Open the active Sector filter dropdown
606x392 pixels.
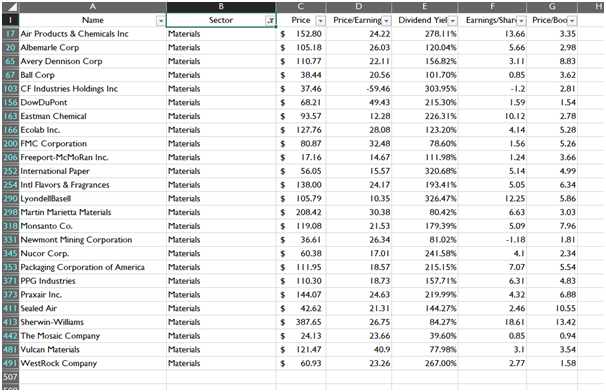271,21
